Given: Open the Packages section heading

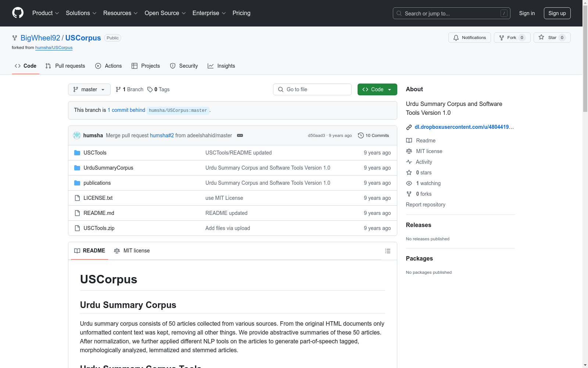Looking at the screenshot, I should point(419,258).
